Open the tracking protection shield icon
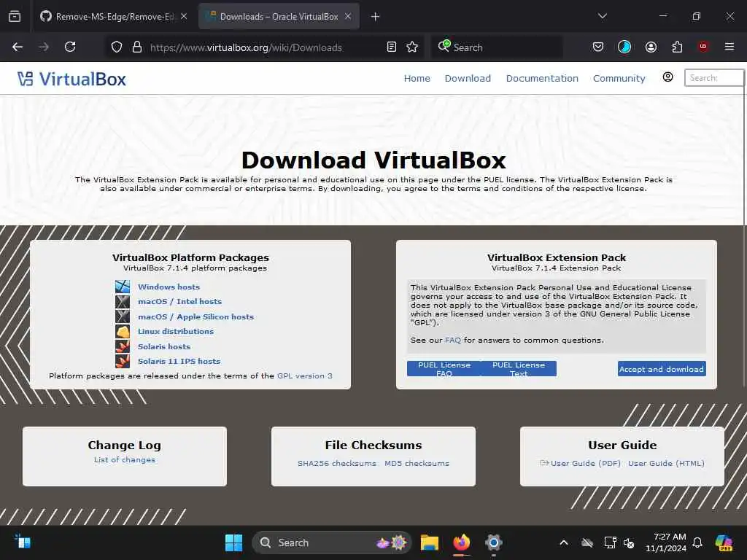This screenshot has height=560, width=747. click(x=117, y=47)
